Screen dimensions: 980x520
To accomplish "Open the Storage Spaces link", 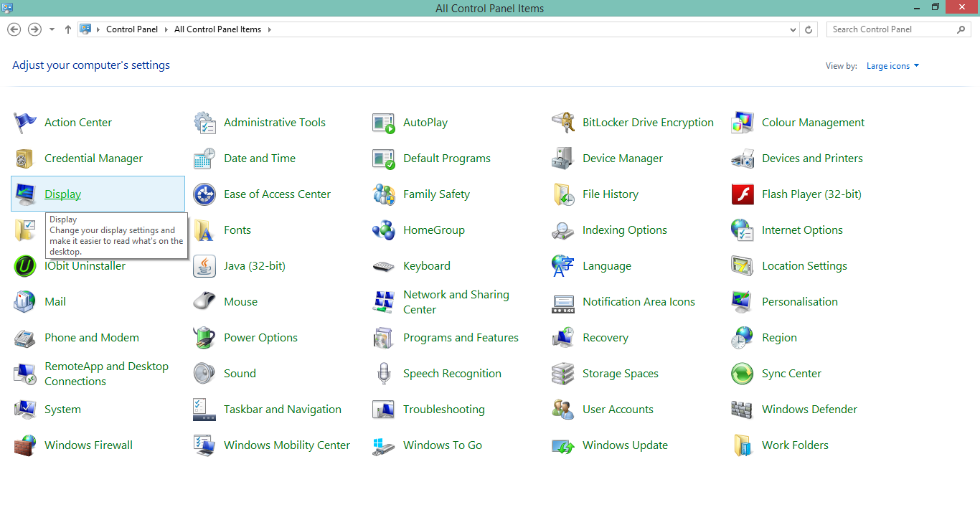I will (x=621, y=374).
